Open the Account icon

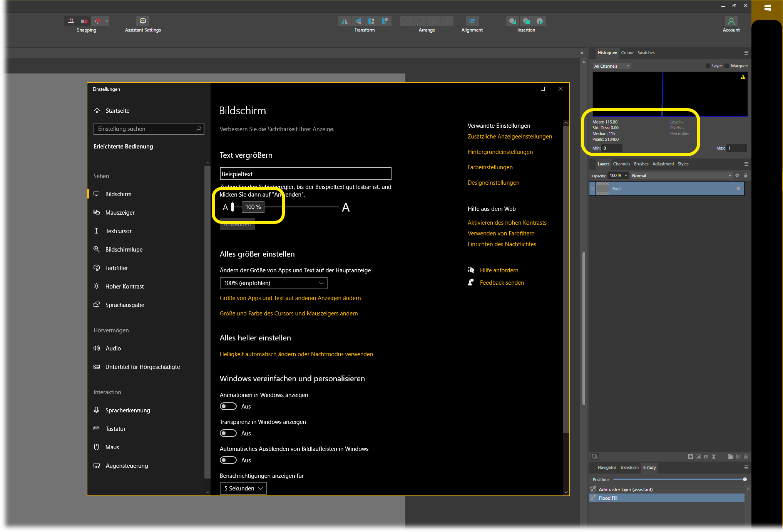pyautogui.click(x=731, y=21)
